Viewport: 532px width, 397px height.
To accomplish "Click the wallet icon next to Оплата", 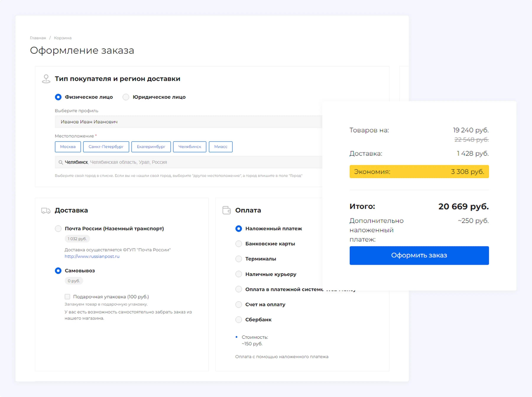I will pos(226,210).
